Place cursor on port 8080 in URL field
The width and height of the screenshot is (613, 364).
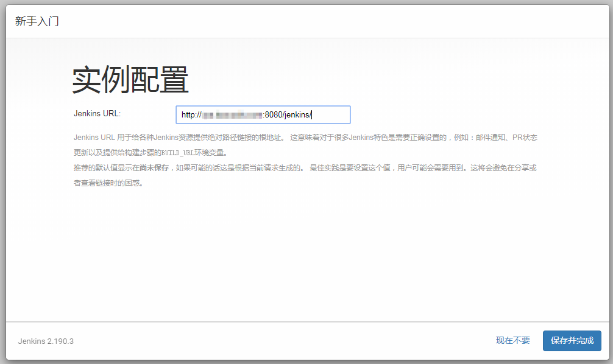273,115
